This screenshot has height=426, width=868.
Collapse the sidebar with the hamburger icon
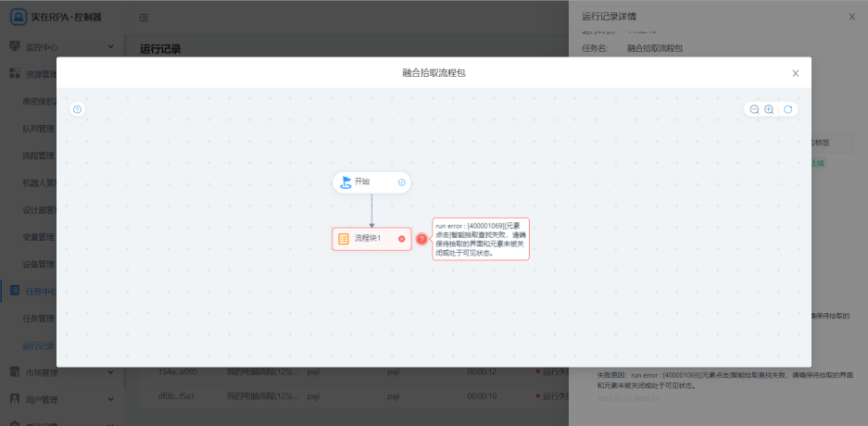coord(144,17)
